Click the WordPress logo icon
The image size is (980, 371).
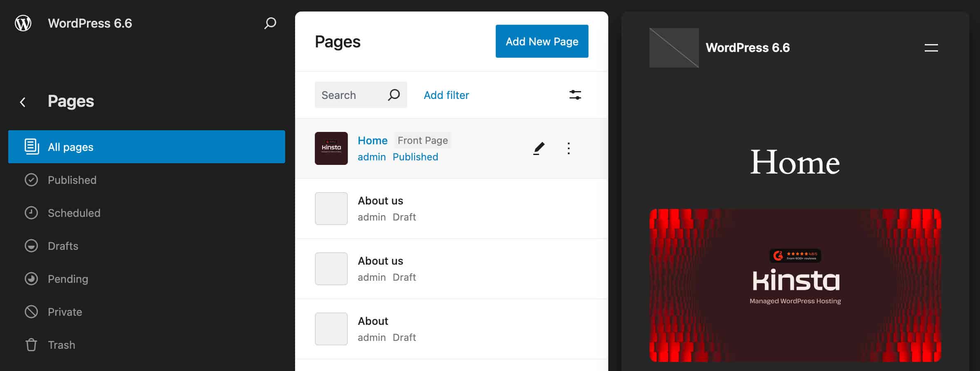click(23, 23)
